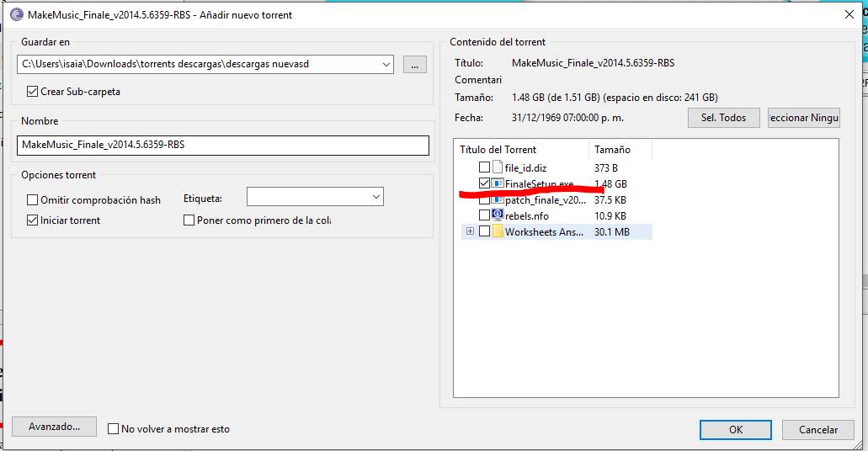The width and height of the screenshot is (868, 451).
Task: Click the Nombre text field
Action: [223, 146]
